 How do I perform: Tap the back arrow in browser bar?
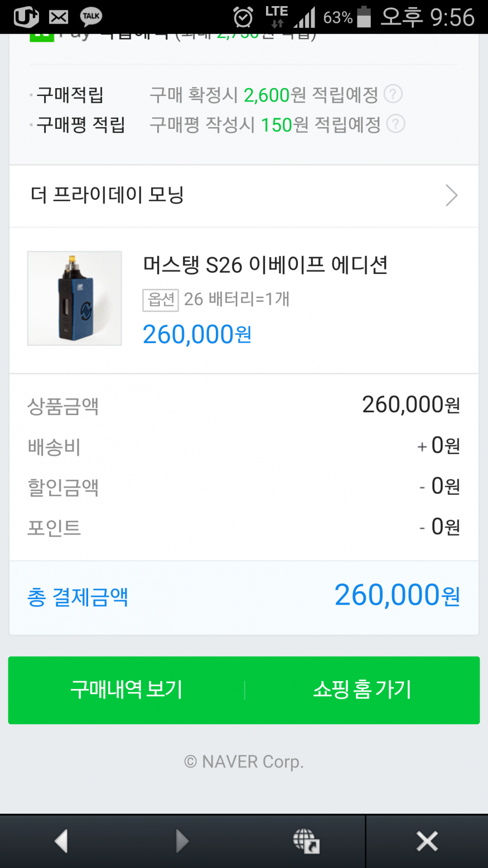(x=61, y=841)
